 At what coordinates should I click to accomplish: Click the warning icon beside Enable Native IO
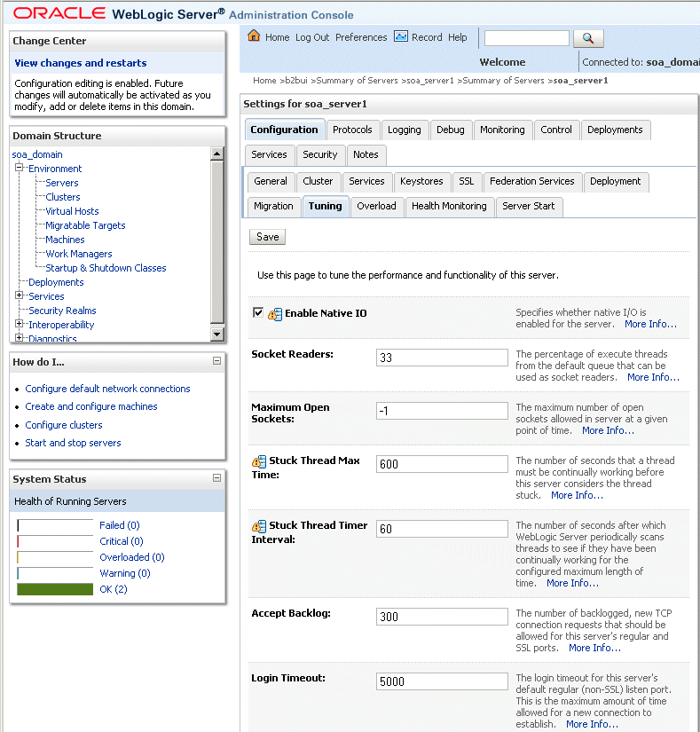point(275,314)
